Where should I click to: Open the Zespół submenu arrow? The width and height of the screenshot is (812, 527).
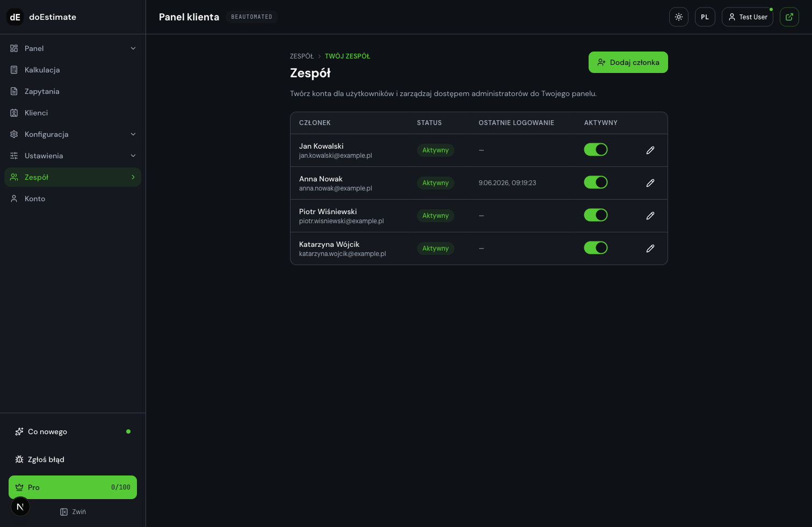point(133,177)
